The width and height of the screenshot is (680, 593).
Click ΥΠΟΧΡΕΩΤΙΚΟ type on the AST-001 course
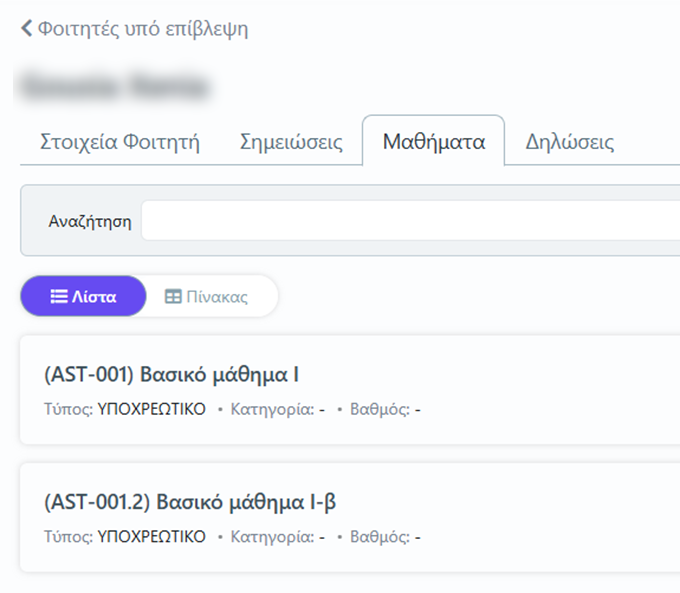coord(151,409)
